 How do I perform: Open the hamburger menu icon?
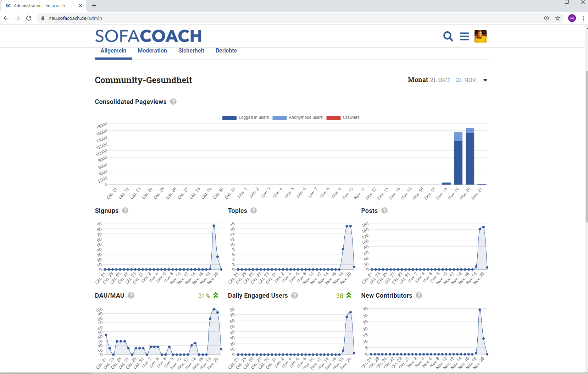464,36
